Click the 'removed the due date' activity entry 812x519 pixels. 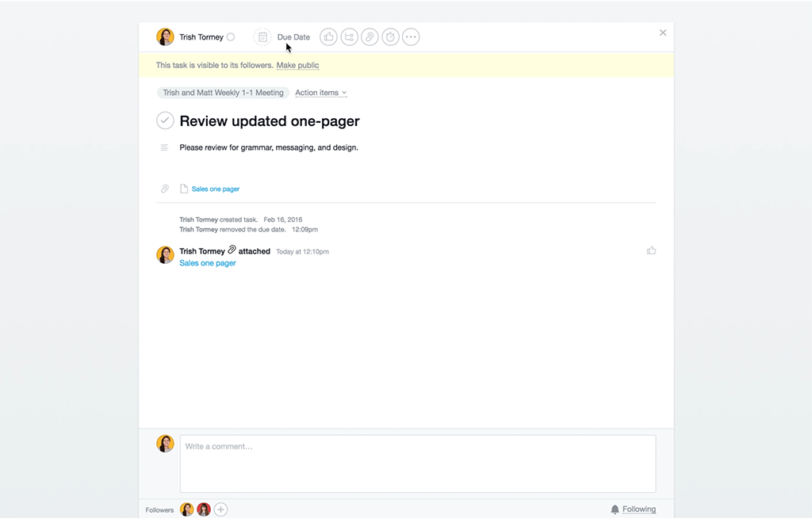[248, 229]
